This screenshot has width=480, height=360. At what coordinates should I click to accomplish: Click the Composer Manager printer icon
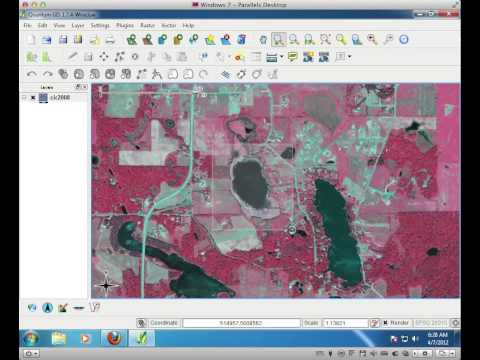[x=110, y=40]
